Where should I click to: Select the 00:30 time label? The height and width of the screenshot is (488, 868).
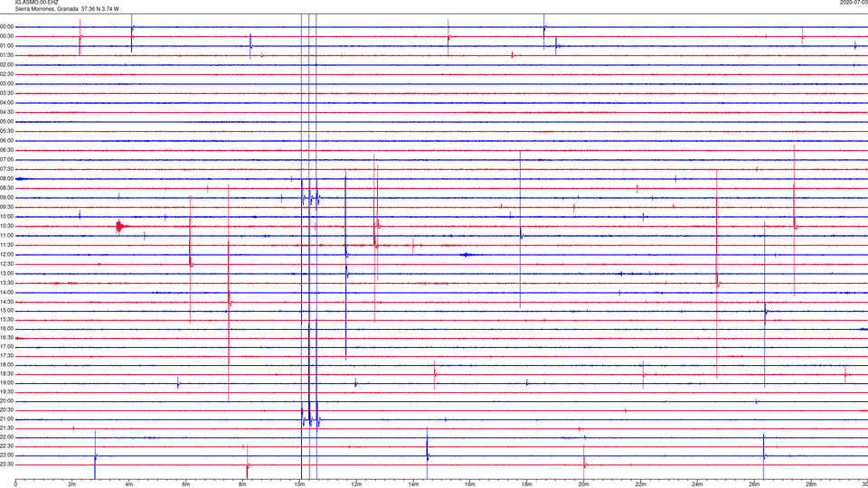tap(6, 36)
